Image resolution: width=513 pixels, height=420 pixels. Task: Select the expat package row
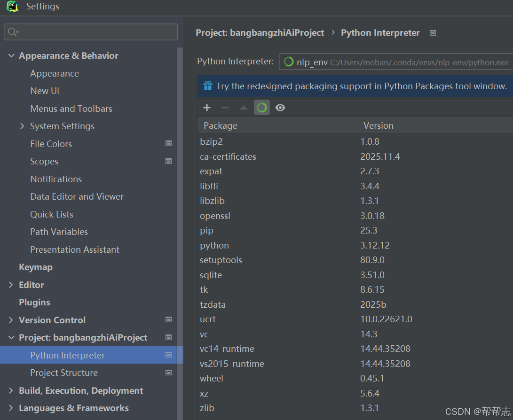pyautogui.click(x=355, y=171)
